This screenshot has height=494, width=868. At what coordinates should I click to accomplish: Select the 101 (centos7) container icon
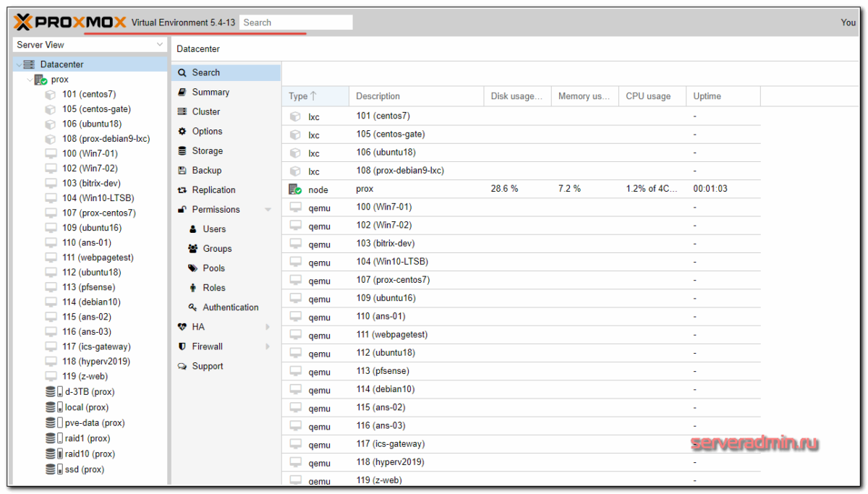51,94
